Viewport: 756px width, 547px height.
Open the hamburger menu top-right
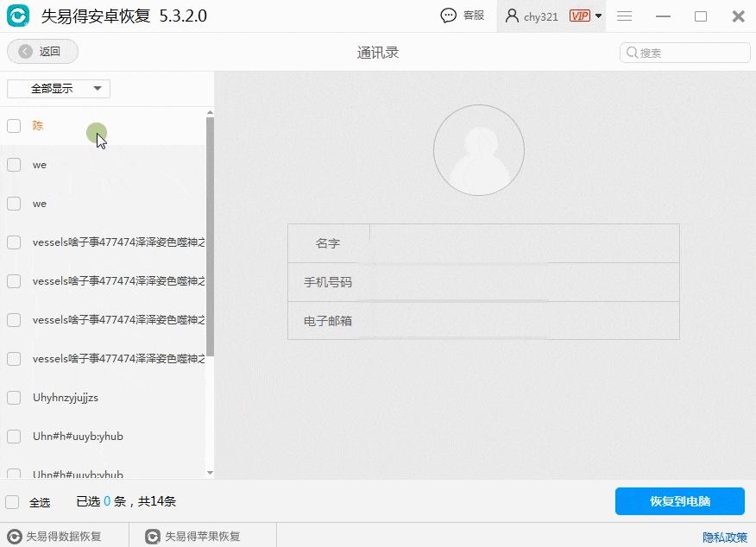click(x=624, y=16)
